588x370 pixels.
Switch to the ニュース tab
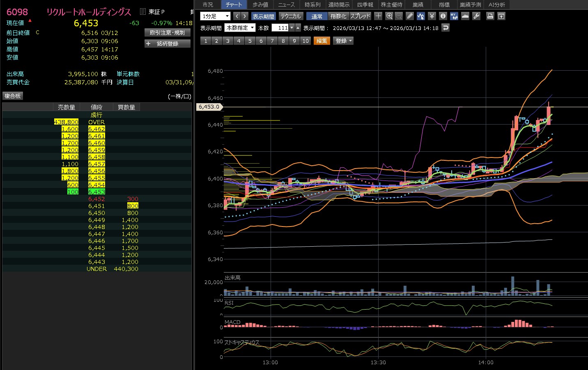(286, 5)
